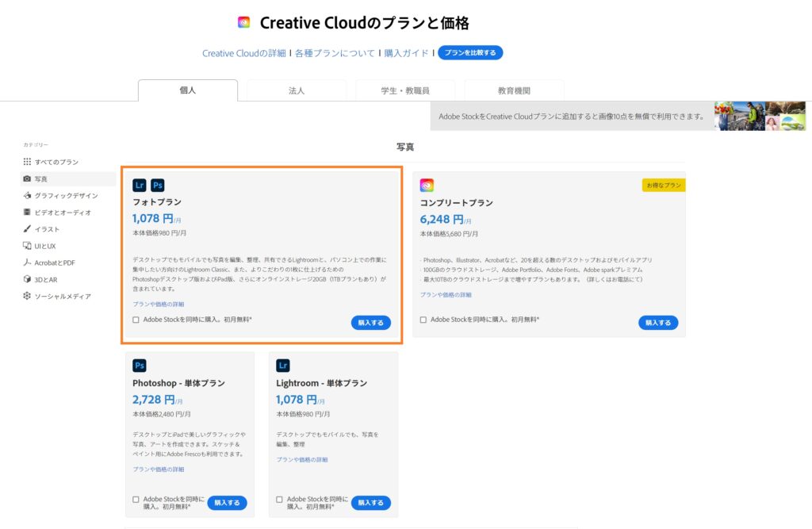
Task: Open Creative Cloudの詳細 link
Action: pos(244,53)
